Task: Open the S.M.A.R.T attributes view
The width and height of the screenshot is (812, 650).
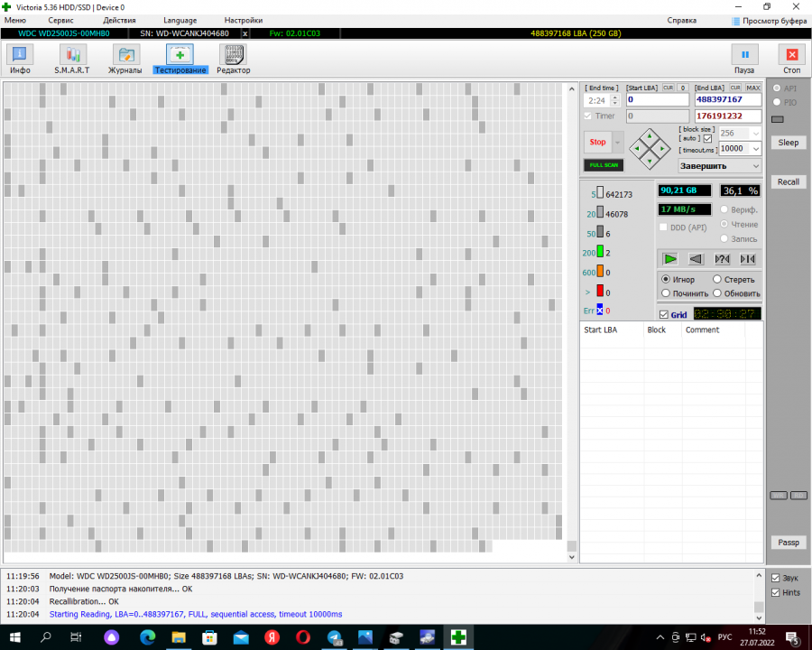Action: point(72,59)
